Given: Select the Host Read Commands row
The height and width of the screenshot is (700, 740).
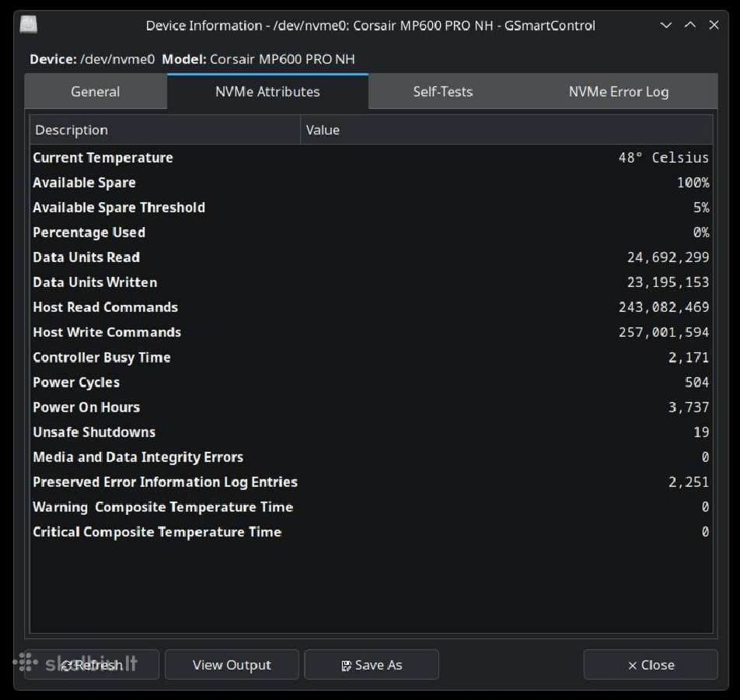Looking at the screenshot, I should (x=371, y=307).
